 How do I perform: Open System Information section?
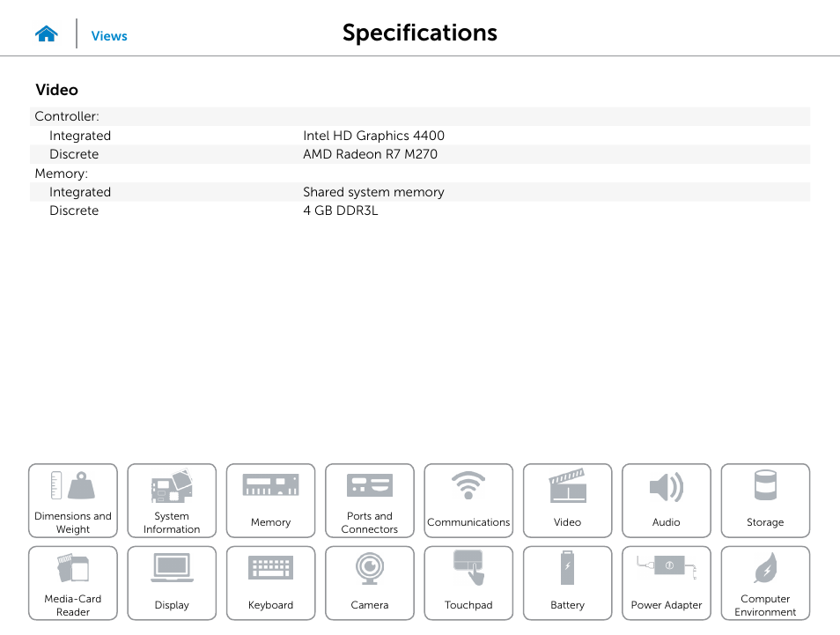[172, 500]
